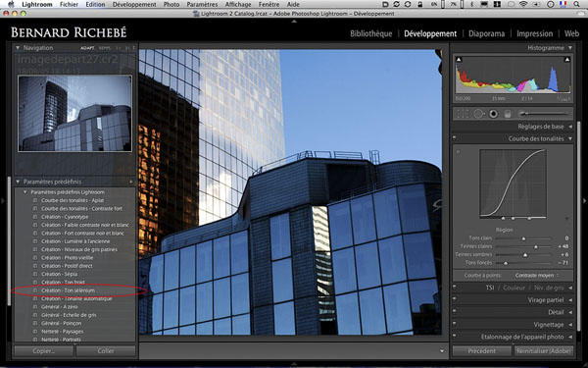Toggle the Virage partiel panel switch
The width and height of the screenshot is (588, 368).
tap(454, 299)
